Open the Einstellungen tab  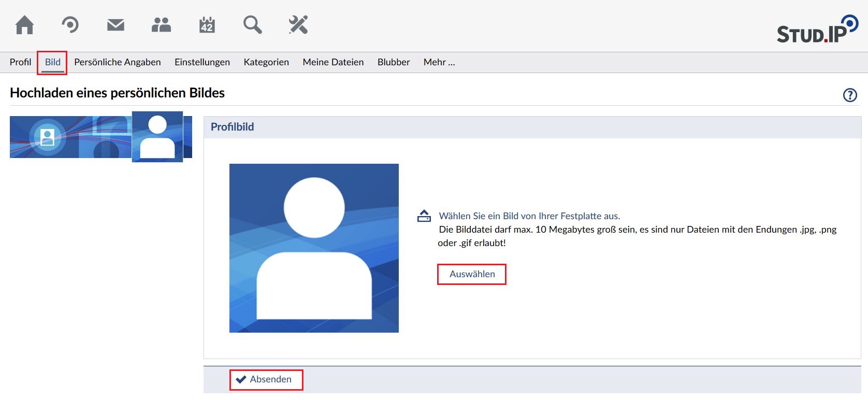click(x=202, y=62)
